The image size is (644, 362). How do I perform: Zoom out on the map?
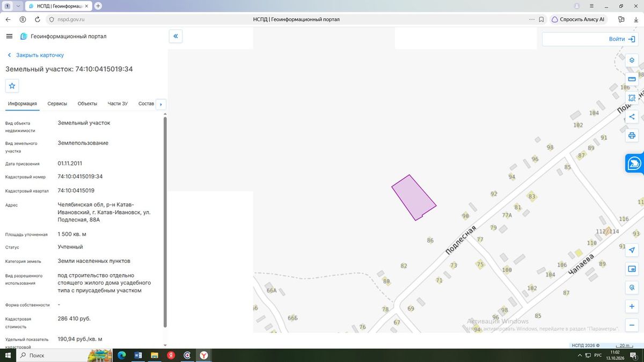(632, 325)
